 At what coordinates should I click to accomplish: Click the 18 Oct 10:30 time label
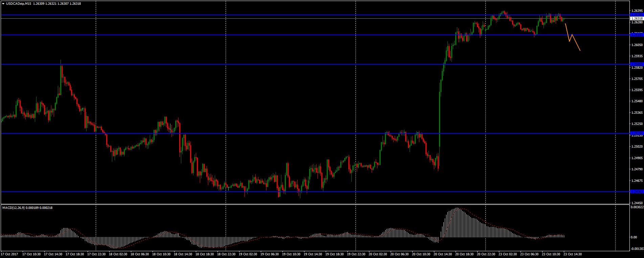click(x=161, y=254)
